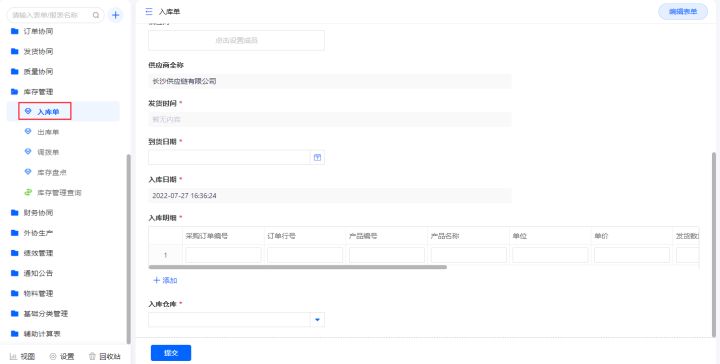This screenshot has height=364, width=720.
Task: Click the row number 1 cell
Action: click(x=165, y=255)
